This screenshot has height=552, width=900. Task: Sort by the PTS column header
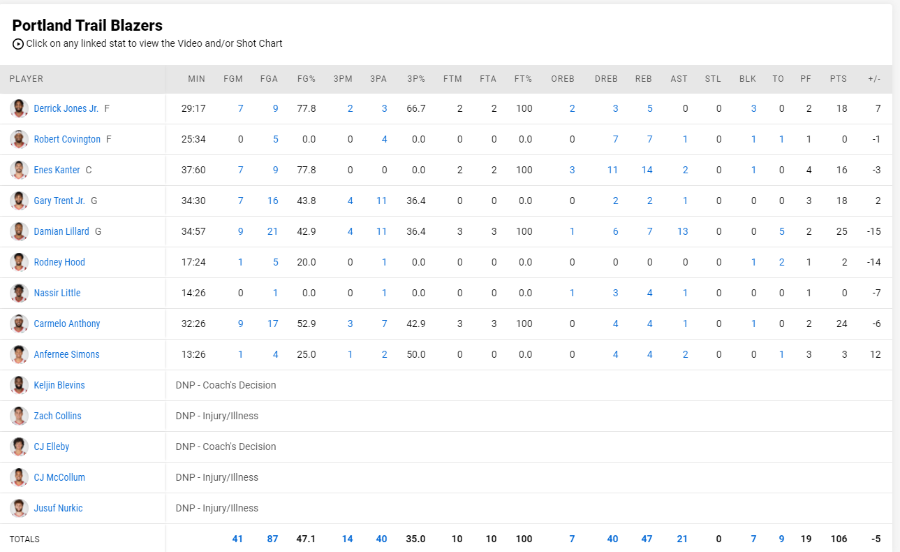pos(838,79)
